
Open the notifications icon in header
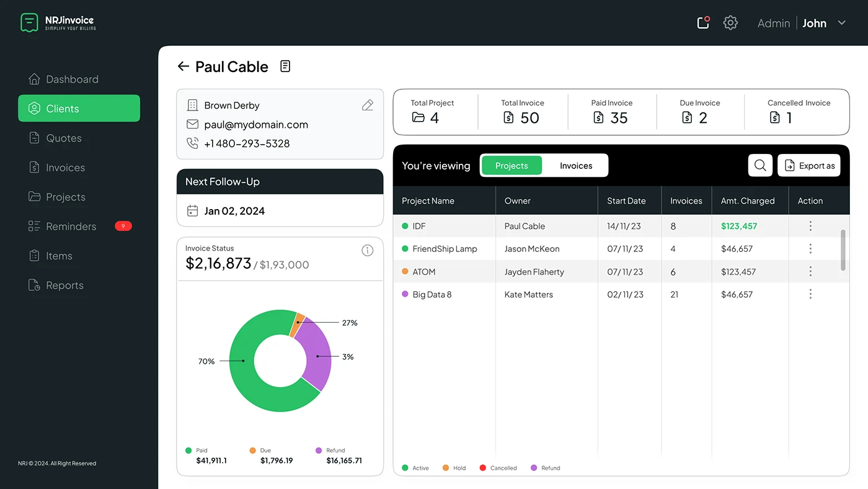pyautogui.click(x=703, y=23)
